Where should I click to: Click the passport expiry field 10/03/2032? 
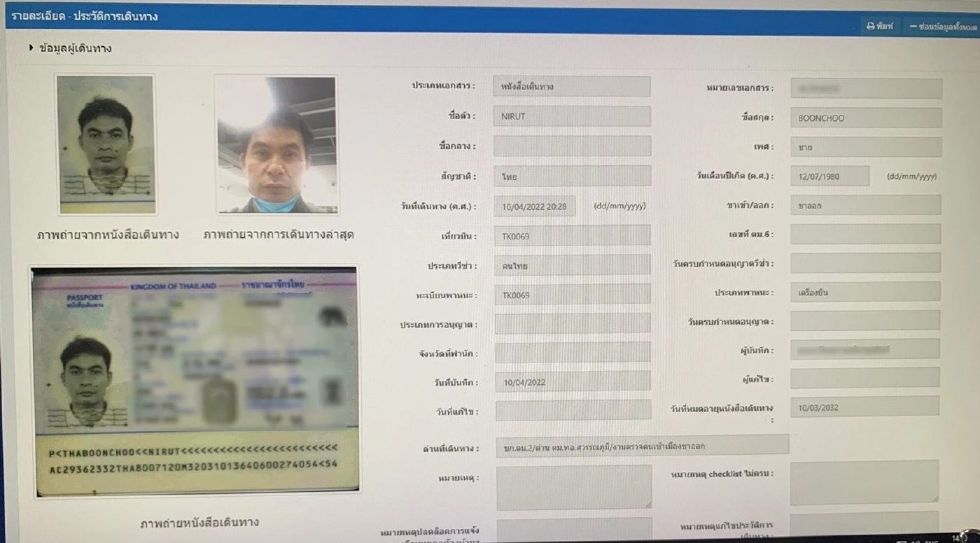pyautogui.click(x=864, y=407)
